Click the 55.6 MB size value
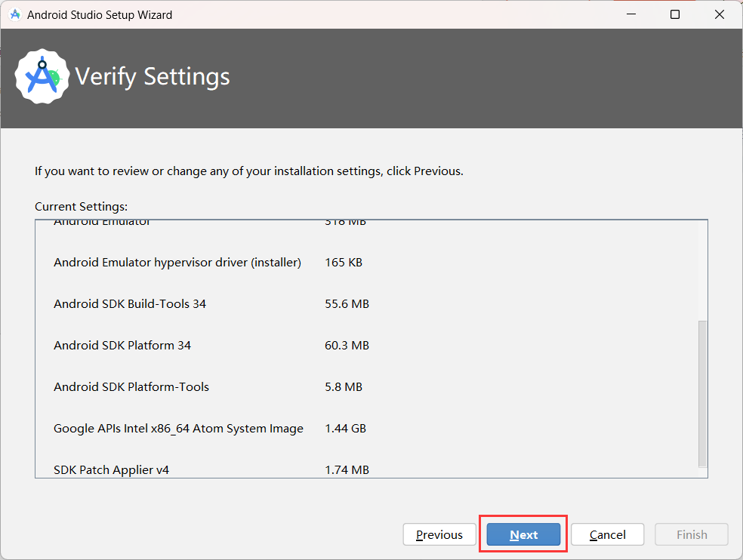The image size is (743, 560). pyautogui.click(x=347, y=303)
